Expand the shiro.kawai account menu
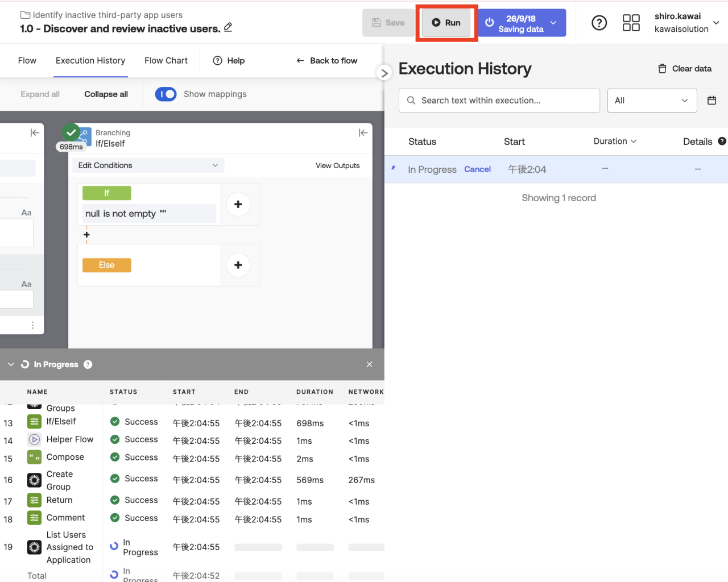 [x=716, y=23]
